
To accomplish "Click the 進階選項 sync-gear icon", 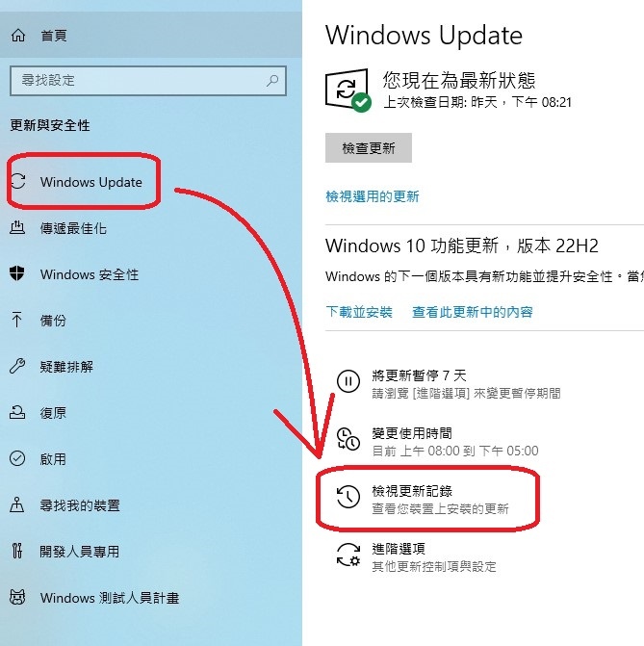I will (348, 555).
